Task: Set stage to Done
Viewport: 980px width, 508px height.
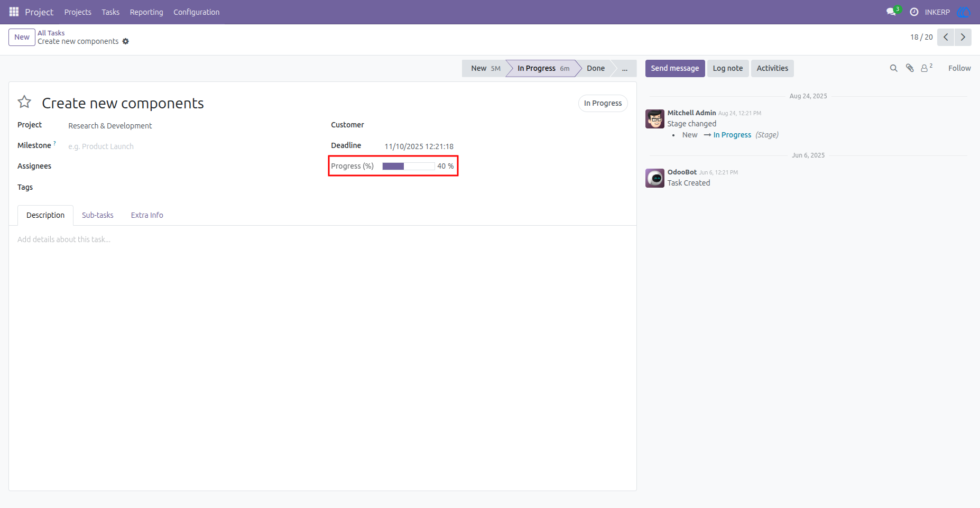Action: tap(596, 68)
